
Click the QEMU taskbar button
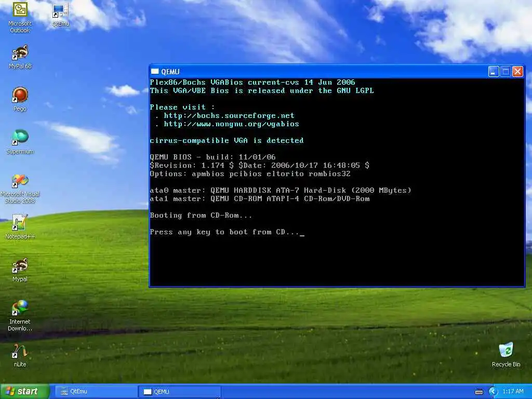pyautogui.click(x=179, y=392)
